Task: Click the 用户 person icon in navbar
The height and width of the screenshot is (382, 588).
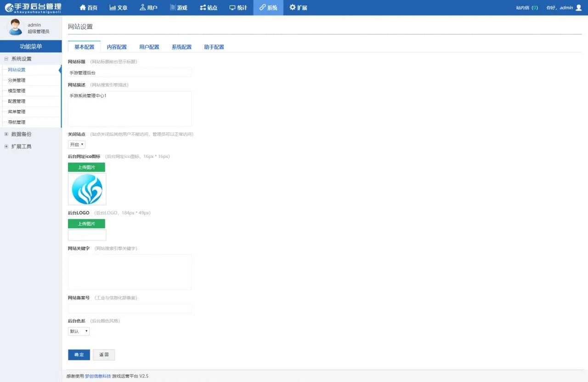Action: point(142,8)
